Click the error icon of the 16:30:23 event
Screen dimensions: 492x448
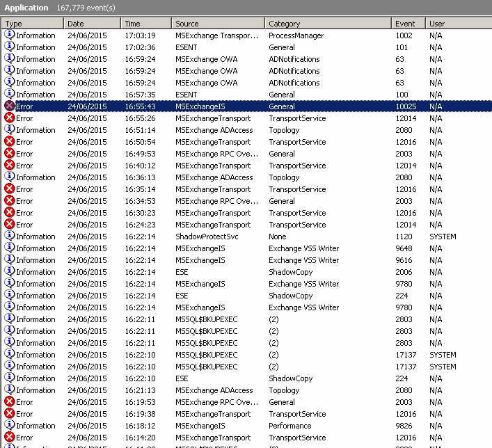[x=10, y=212]
